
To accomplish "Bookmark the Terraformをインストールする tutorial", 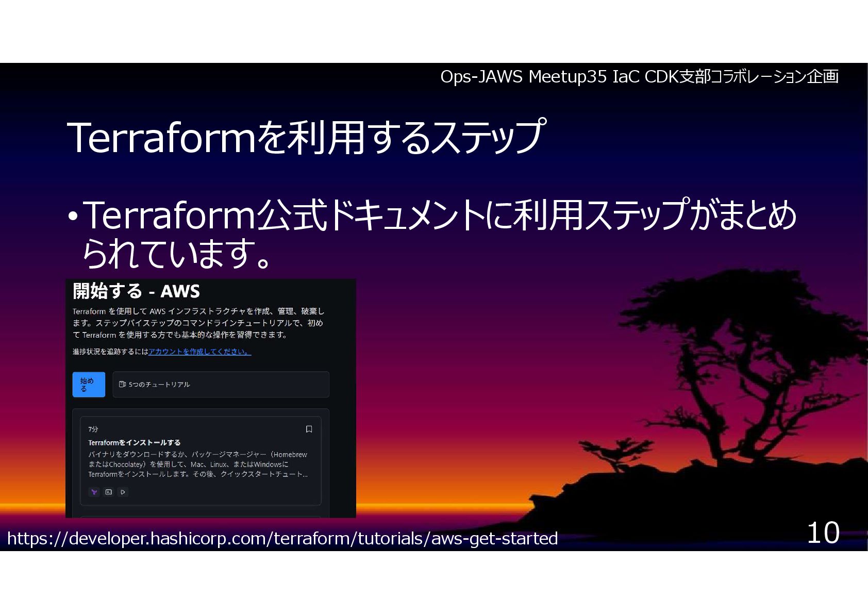I will pyautogui.click(x=309, y=429).
